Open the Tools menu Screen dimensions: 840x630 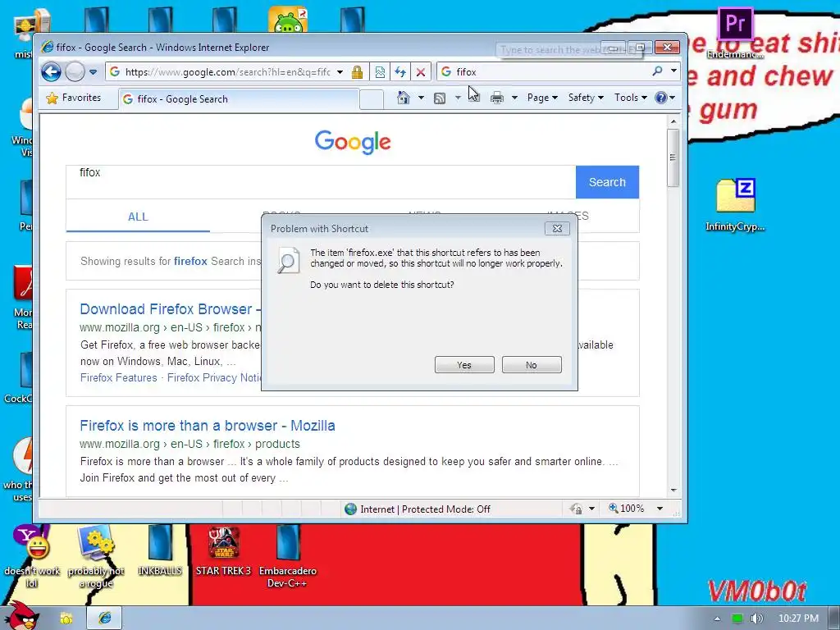pyautogui.click(x=631, y=98)
